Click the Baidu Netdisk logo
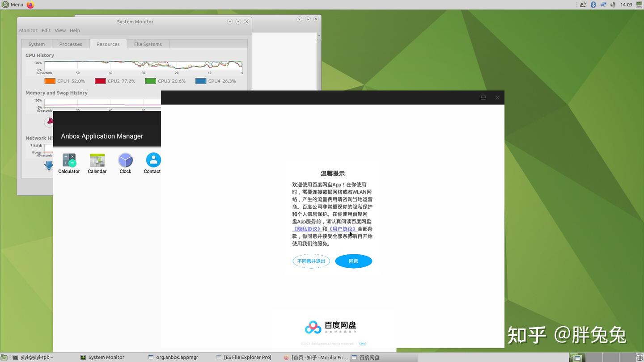This screenshot has height=362, width=644. (x=313, y=327)
